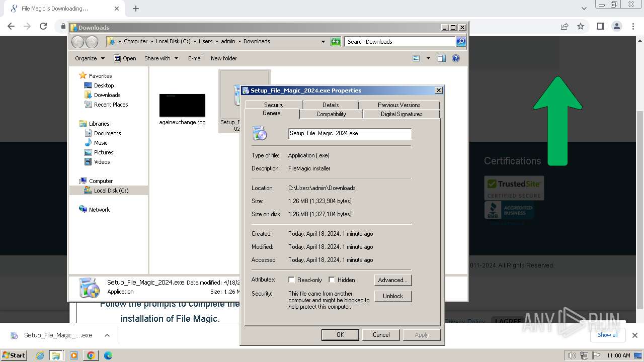Viewport: 644px width, 362px height.
Task: Bookmark this page with the star icon
Action: [x=581, y=26]
